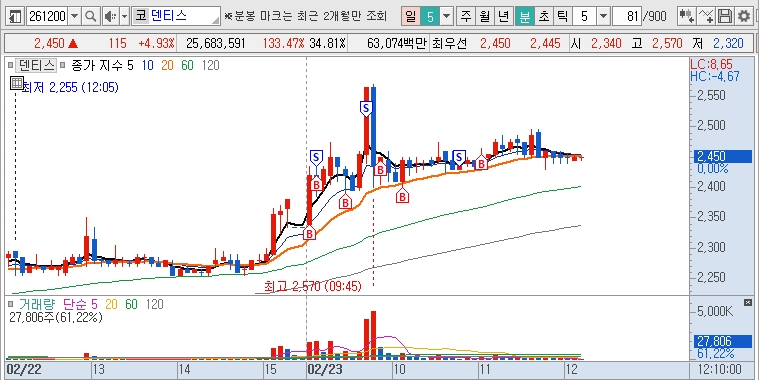Image resolution: width=759 pixels, height=380 pixels.
Task: Click the 거래량 volume indicator label
Action: point(37,304)
